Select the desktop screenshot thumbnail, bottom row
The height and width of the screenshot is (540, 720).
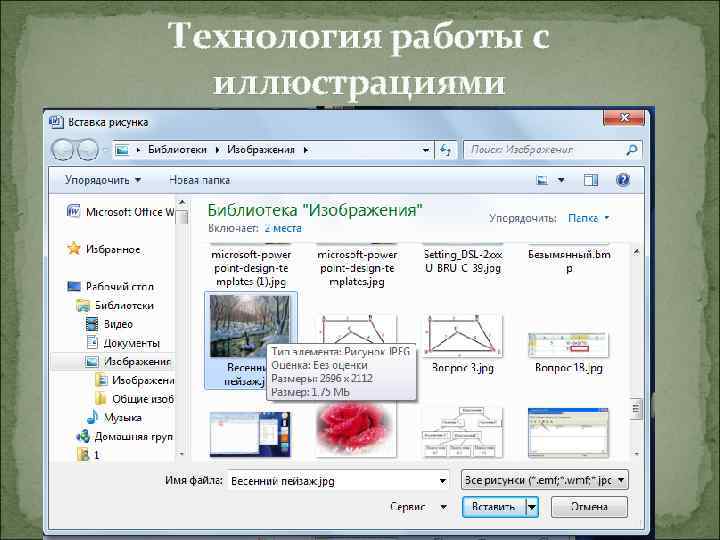(x=250, y=434)
